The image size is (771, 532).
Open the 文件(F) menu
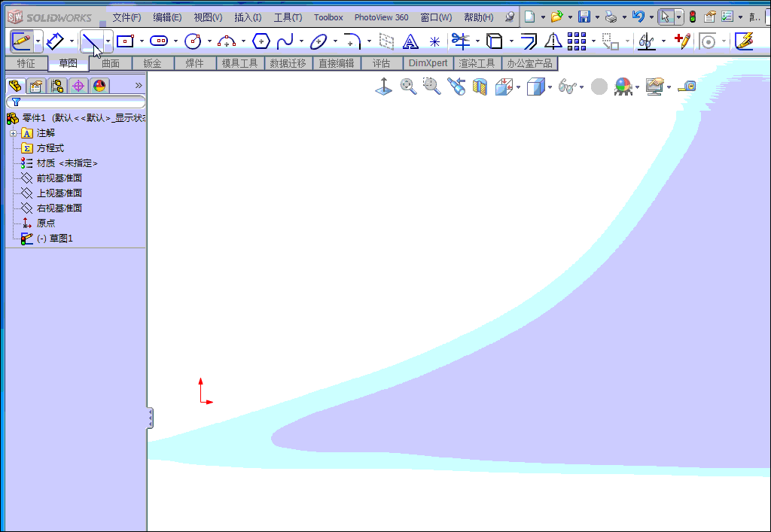pos(126,18)
